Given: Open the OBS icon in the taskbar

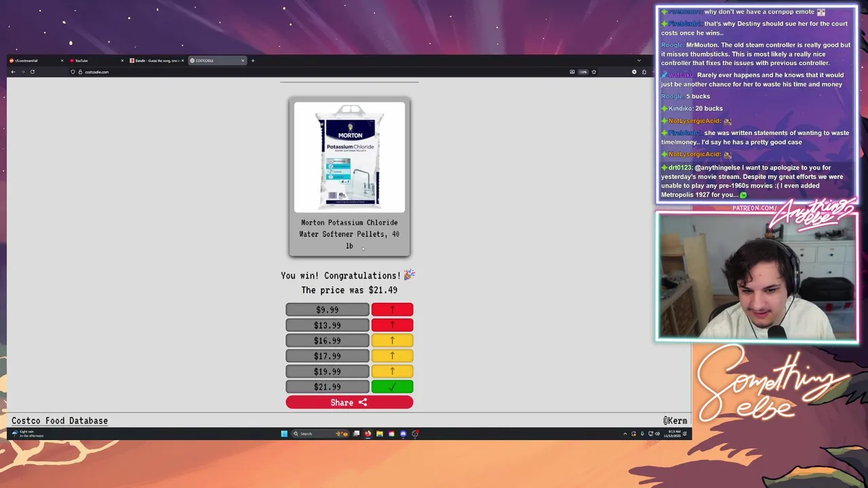Looking at the screenshot, I should pos(415,434).
